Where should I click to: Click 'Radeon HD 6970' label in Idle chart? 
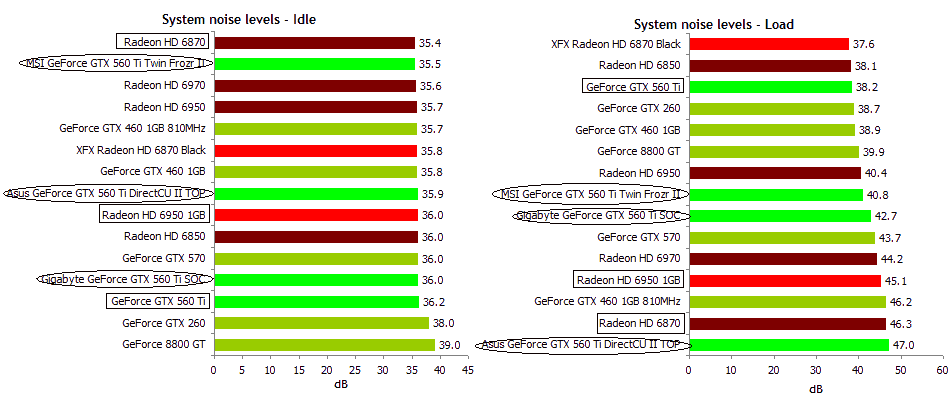tap(165, 85)
